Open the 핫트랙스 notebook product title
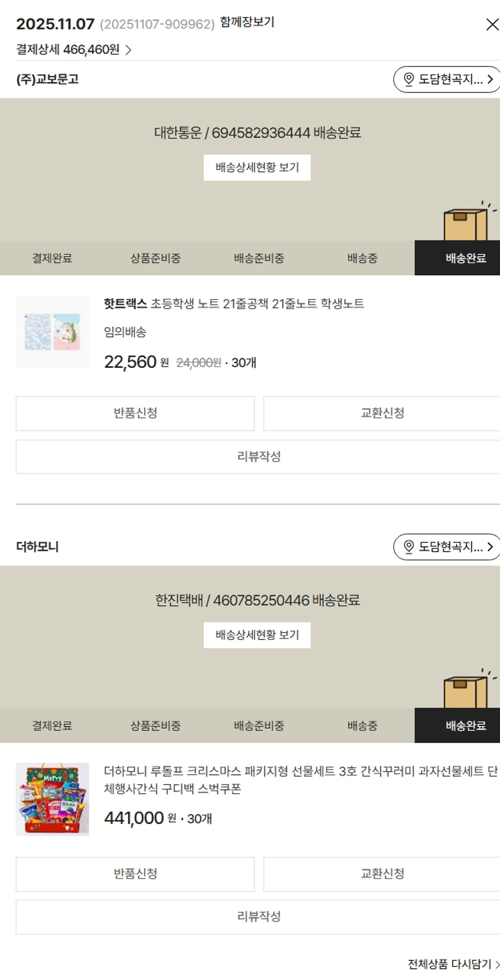Screen dimensions: 500x980 pyautogui.click(x=234, y=304)
